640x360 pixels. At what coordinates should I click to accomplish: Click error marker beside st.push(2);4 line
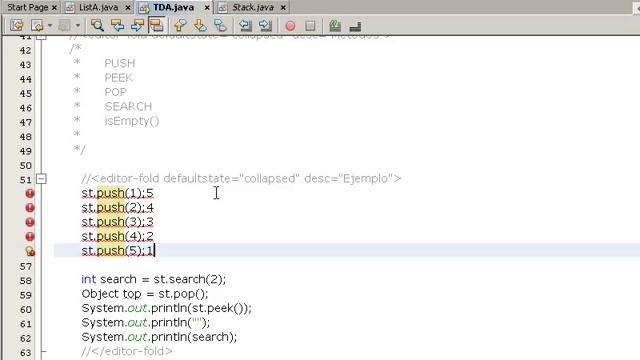30,207
